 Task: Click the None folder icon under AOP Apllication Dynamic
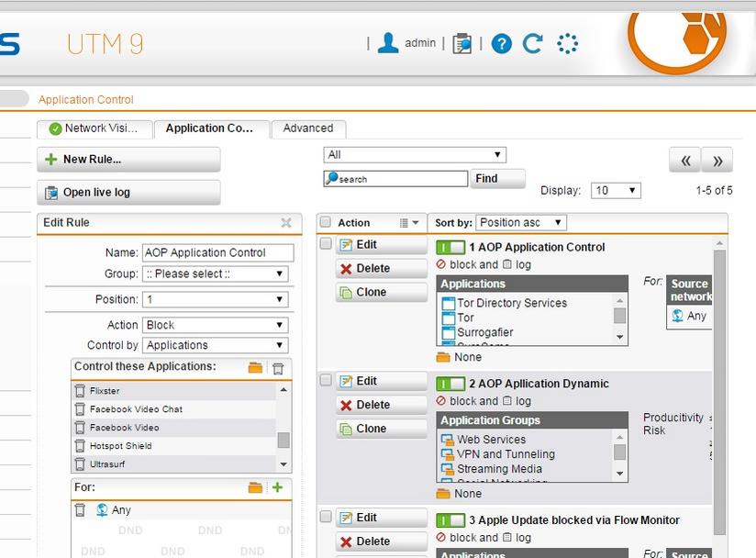pyautogui.click(x=442, y=494)
